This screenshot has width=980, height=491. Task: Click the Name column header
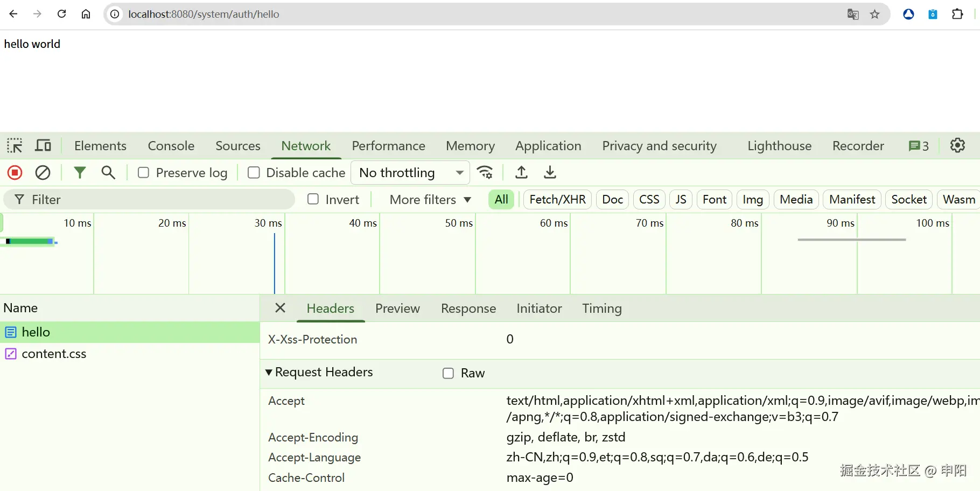point(130,308)
